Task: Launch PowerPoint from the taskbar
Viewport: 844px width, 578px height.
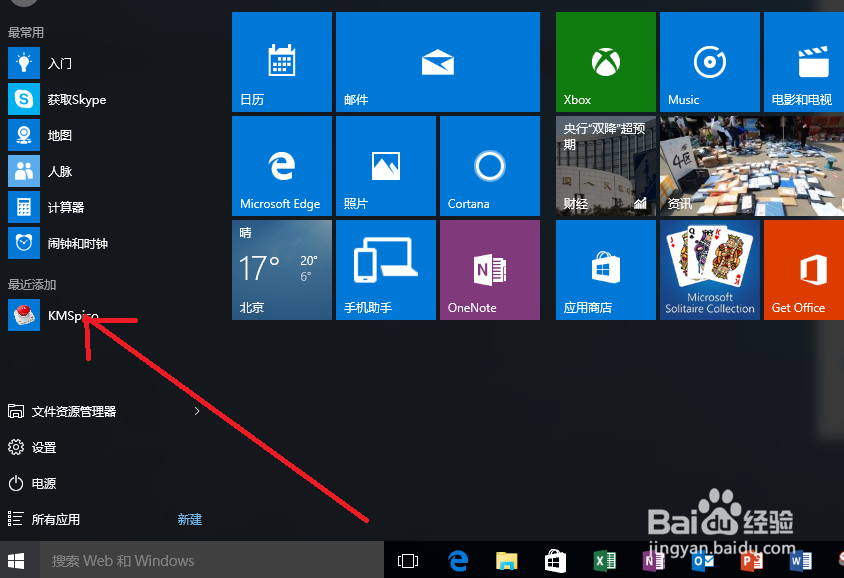Action: click(751, 561)
